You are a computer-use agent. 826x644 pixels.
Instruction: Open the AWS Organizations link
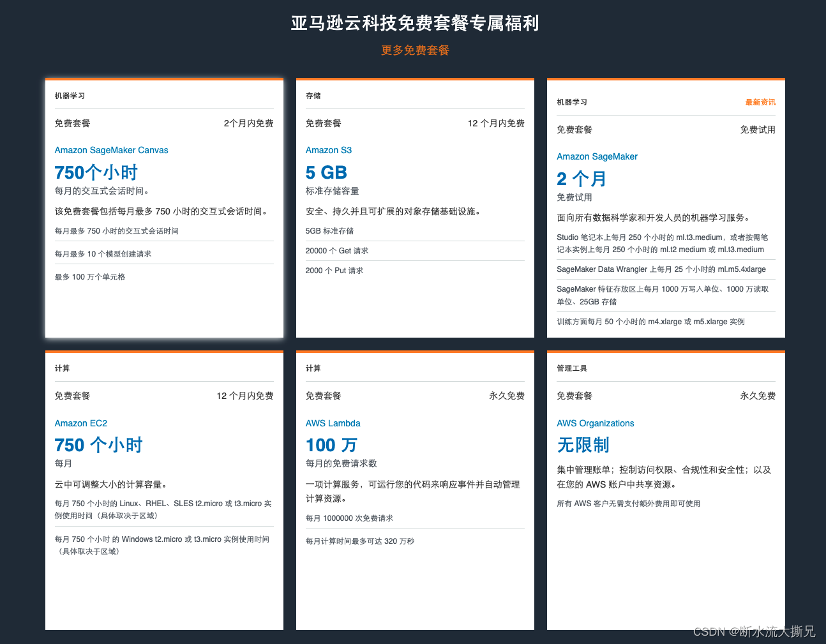[x=595, y=423]
